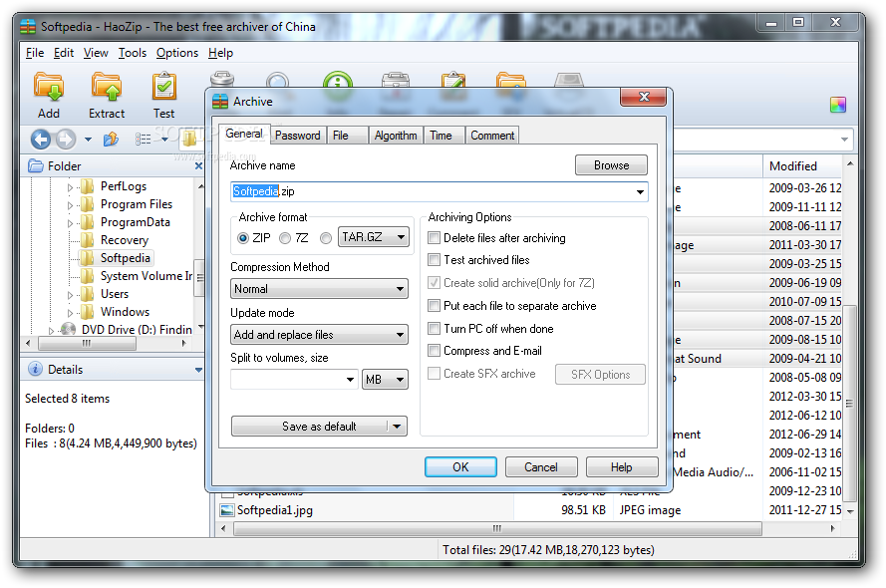Click the Browse button
The image size is (886, 588).
pos(611,164)
